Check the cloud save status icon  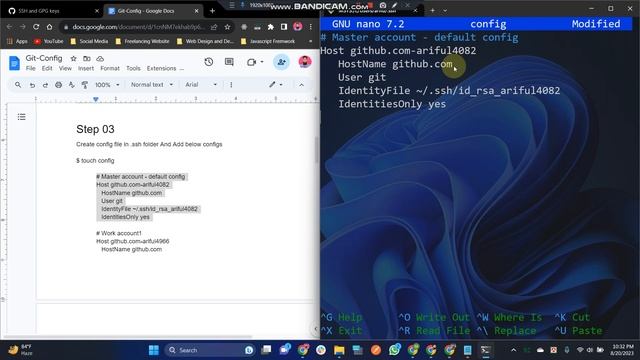click(100, 59)
